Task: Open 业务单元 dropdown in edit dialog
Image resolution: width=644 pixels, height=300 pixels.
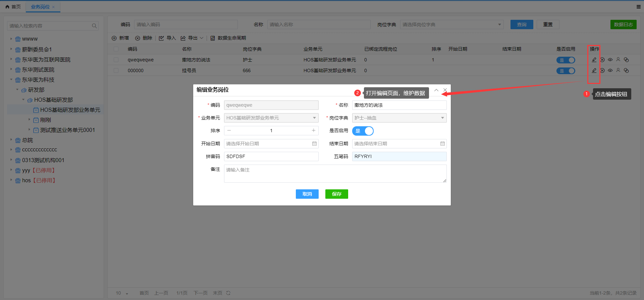Action: tap(271, 118)
